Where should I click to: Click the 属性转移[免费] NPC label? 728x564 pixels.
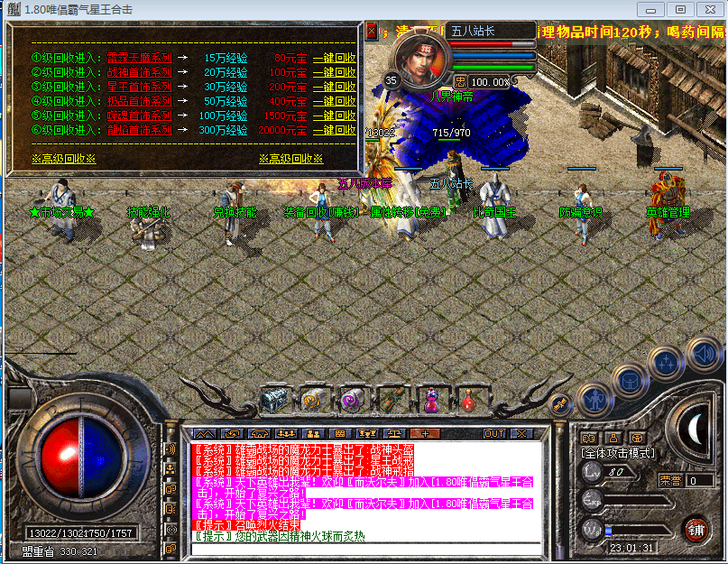coord(408,213)
